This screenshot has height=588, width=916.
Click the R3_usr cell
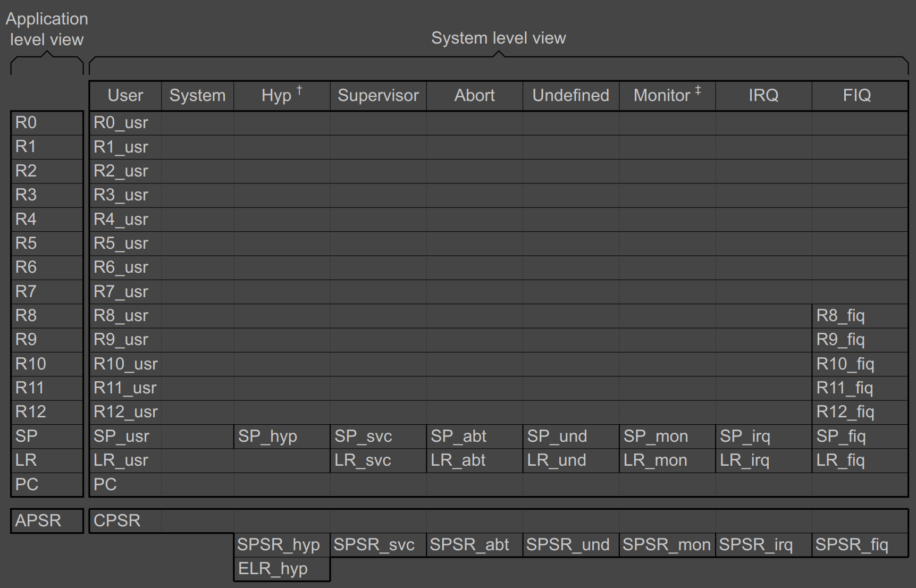(x=125, y=195)
